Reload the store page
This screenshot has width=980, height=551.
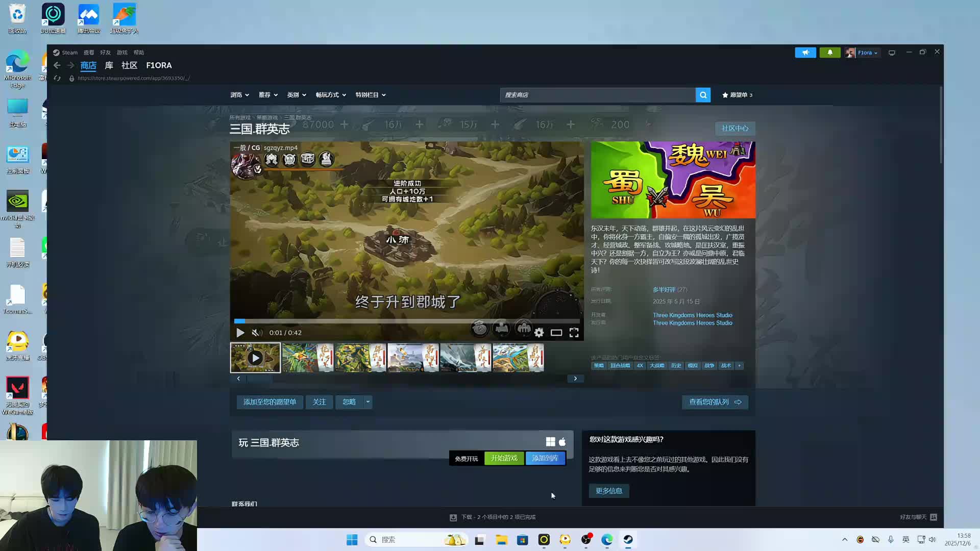(x=57, y=78)
